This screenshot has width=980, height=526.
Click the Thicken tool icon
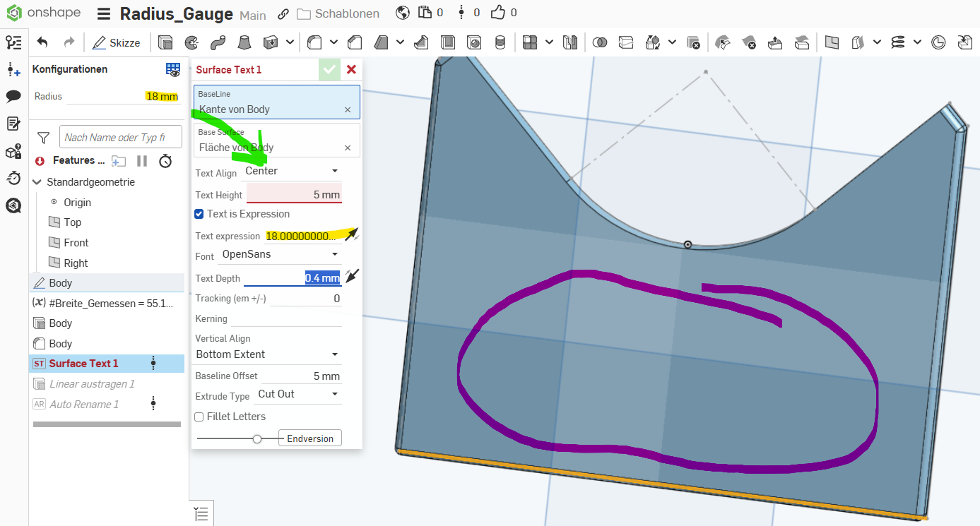[x=270, y=42]
